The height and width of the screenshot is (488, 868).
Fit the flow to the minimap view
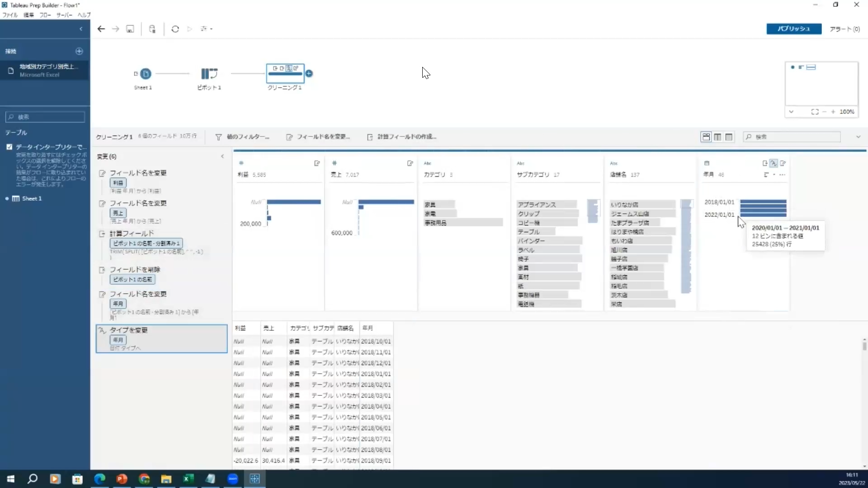pos(815,112)
